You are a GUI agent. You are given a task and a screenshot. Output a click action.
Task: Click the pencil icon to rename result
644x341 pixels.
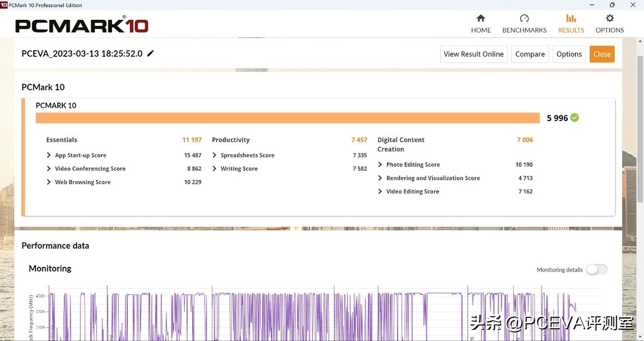coord(151,53)
